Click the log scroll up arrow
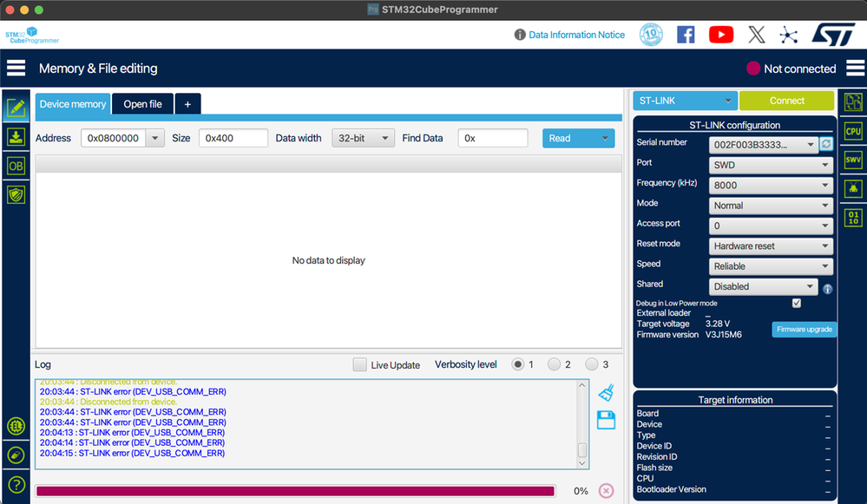 [x=582, y=385]
